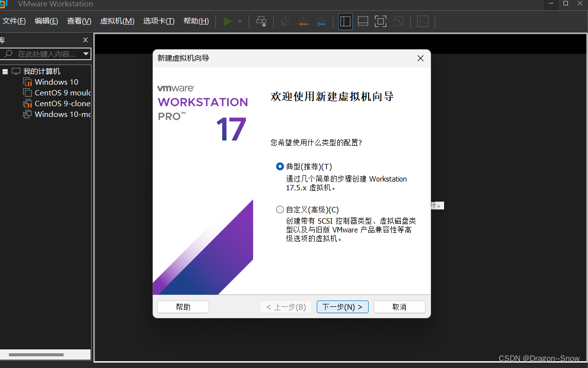Screen dimensions: 588x368
Task: Click the 我的计算机 monitor icon
Action: click(16, 71)
